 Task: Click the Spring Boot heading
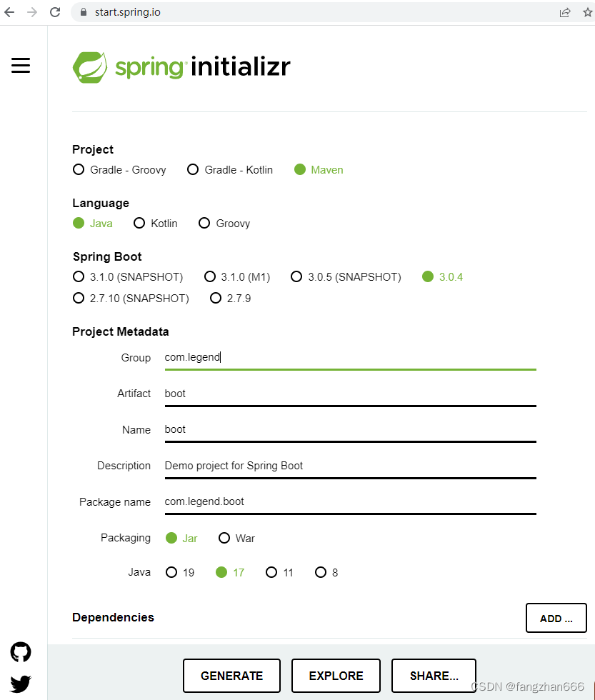pyautogui.click(x=107, y=256)
